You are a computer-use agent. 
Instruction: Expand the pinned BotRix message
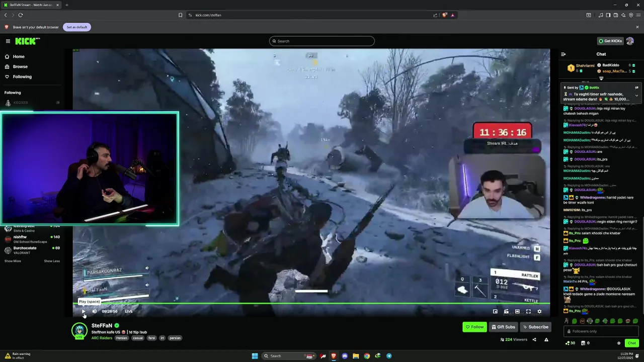click(636, 96)
